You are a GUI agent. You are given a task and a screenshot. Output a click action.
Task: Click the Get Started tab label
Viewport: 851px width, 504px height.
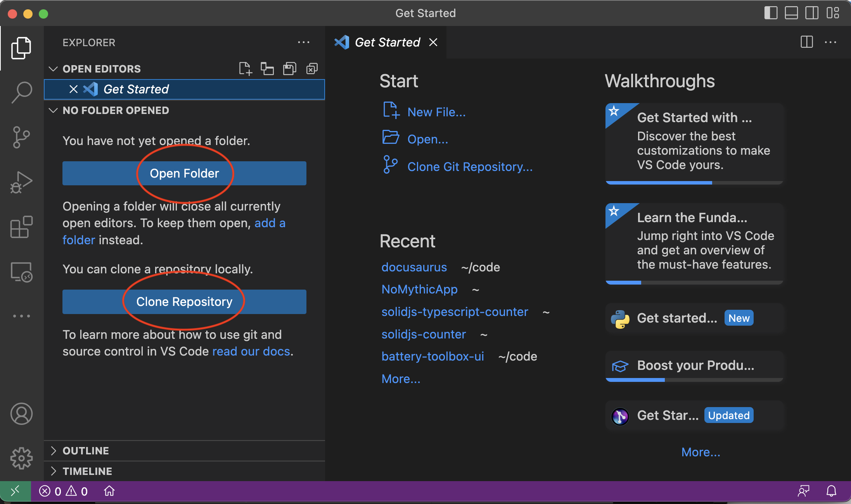click(x=388, y=42)
